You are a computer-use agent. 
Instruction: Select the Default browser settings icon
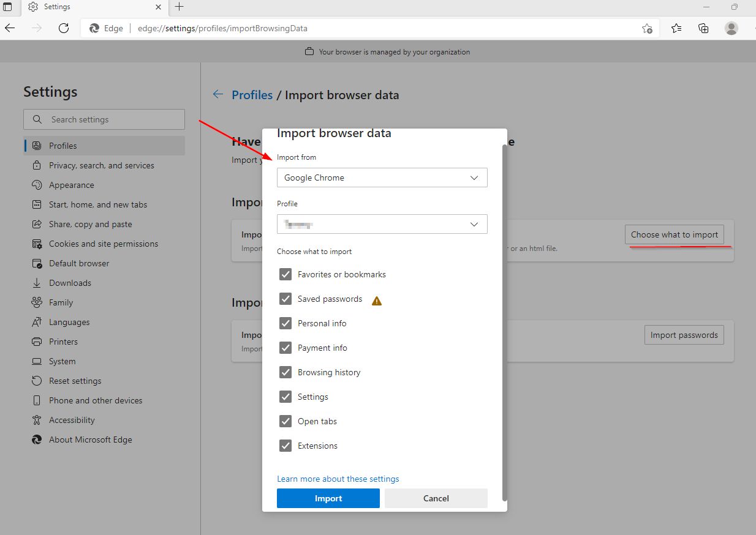pos(36,263)
